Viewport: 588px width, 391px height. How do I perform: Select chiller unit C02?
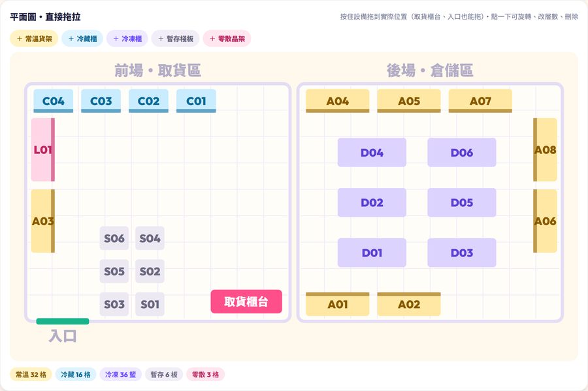coord(148,101)
